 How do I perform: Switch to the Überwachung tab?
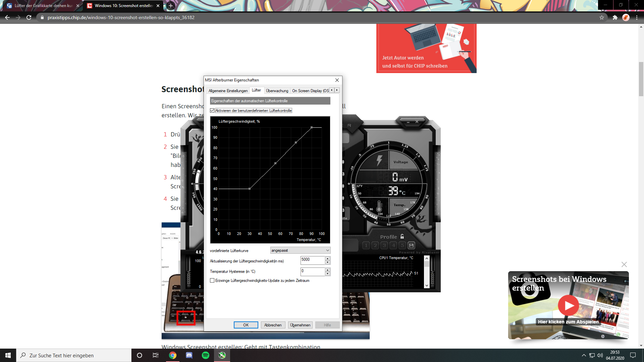point(277,91)
